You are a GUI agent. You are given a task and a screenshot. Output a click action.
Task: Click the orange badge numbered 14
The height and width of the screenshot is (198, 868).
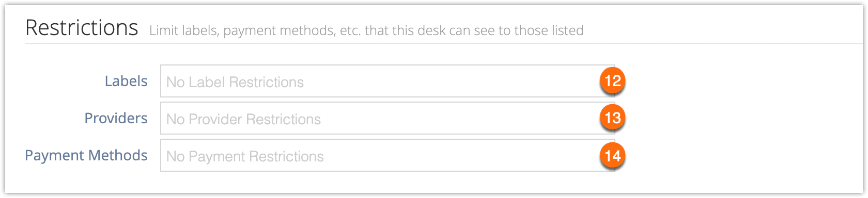tap(612, 156)
